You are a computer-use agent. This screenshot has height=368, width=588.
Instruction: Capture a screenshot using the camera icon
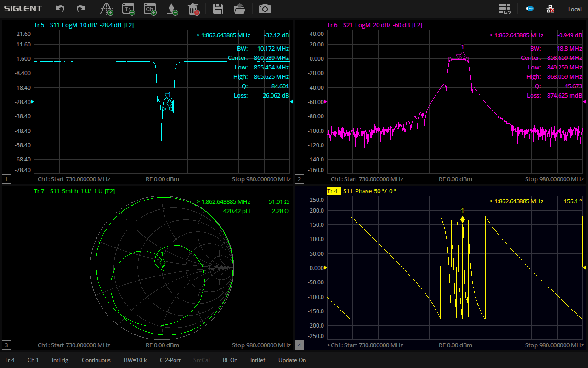point(264,9)
